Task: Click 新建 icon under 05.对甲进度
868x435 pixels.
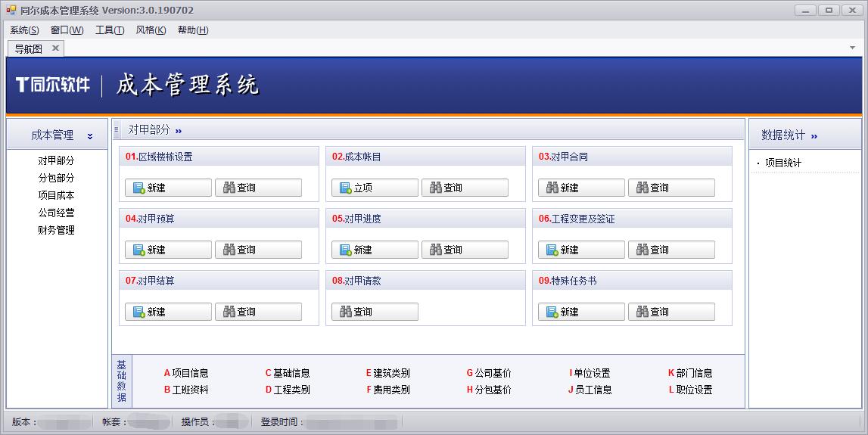Action: click(x=346, y=250)
